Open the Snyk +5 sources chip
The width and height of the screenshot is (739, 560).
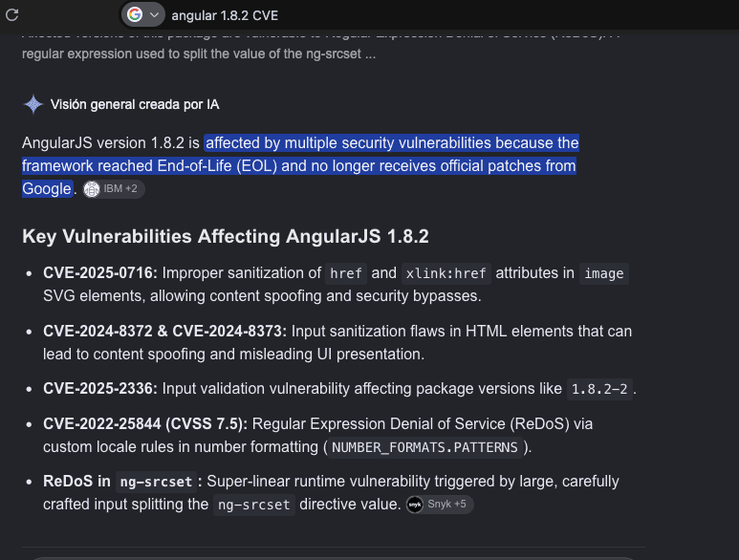(x=439, y=505)
